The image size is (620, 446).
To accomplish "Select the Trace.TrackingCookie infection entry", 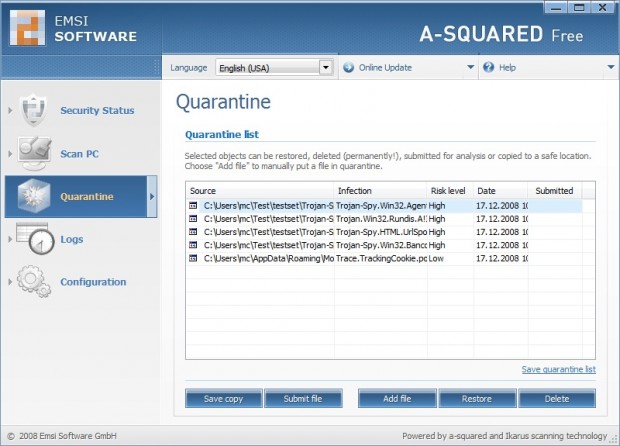I will 381,258.
